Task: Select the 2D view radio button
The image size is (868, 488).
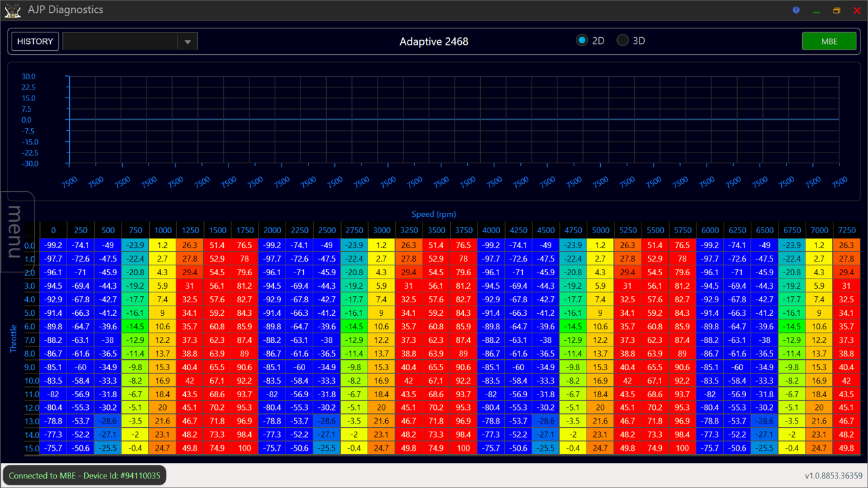Action: 582,41
